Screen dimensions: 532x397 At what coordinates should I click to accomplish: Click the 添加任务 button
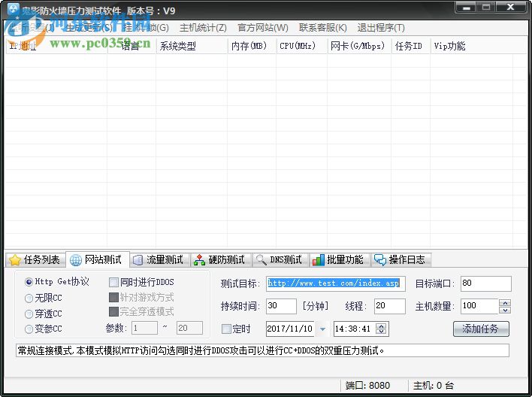481,329
